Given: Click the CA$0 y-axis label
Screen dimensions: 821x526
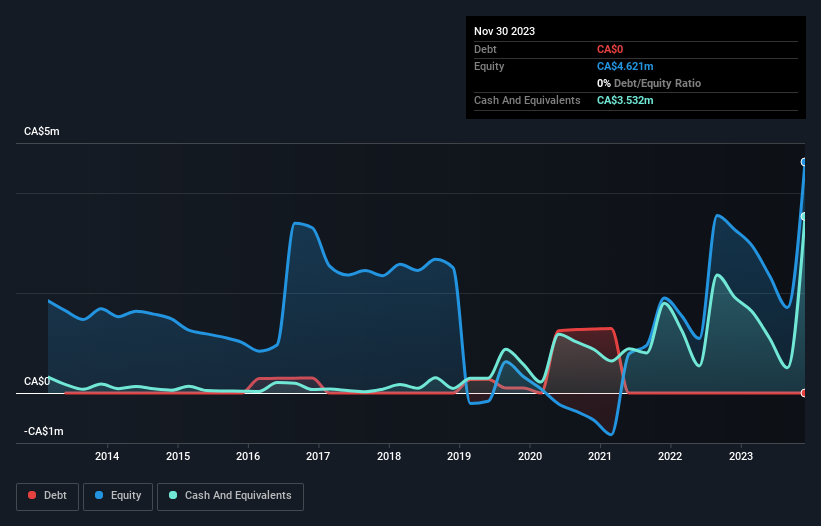Looking at the screenshot, I should click(x=37, y=381).
